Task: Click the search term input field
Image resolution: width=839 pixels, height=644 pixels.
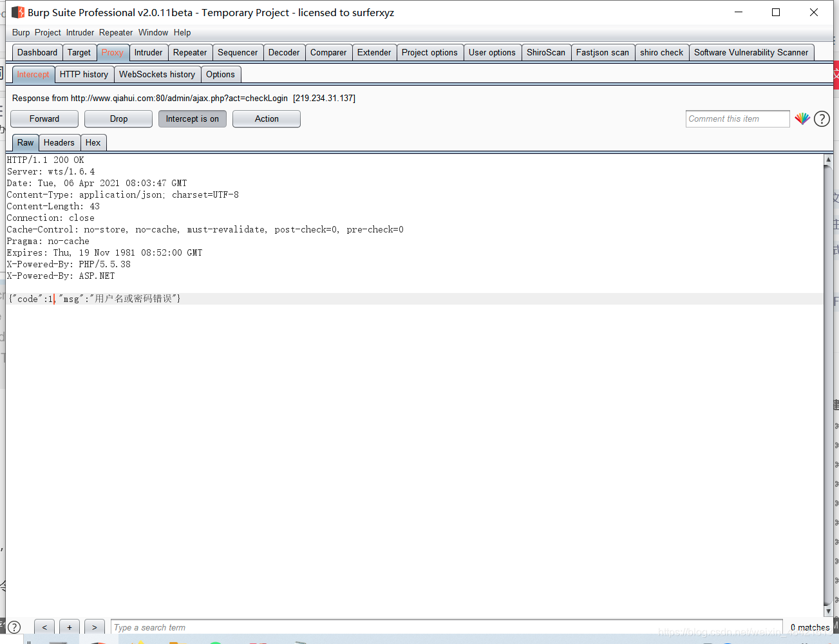Action: (447, 627)
